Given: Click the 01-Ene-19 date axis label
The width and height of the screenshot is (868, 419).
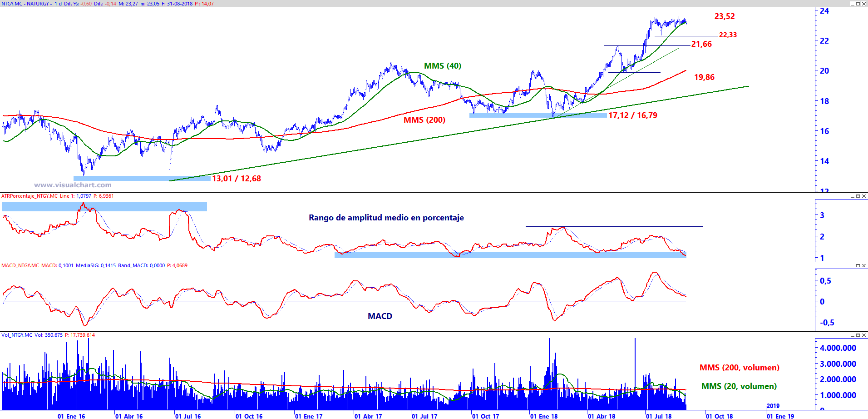Looking at the screenshot, I should point(781,416).
